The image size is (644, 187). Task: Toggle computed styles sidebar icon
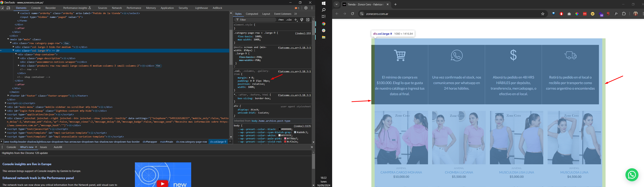[308, 20]
